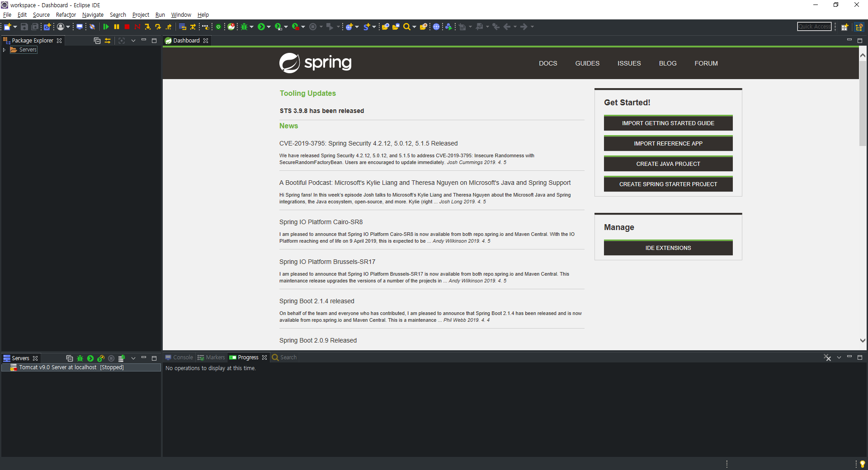Click the Debug (green bug) toolbar icon
Image resolution: width=868 pixels, height=470 pixels.
pyautogui.click(x=244, y=27)
